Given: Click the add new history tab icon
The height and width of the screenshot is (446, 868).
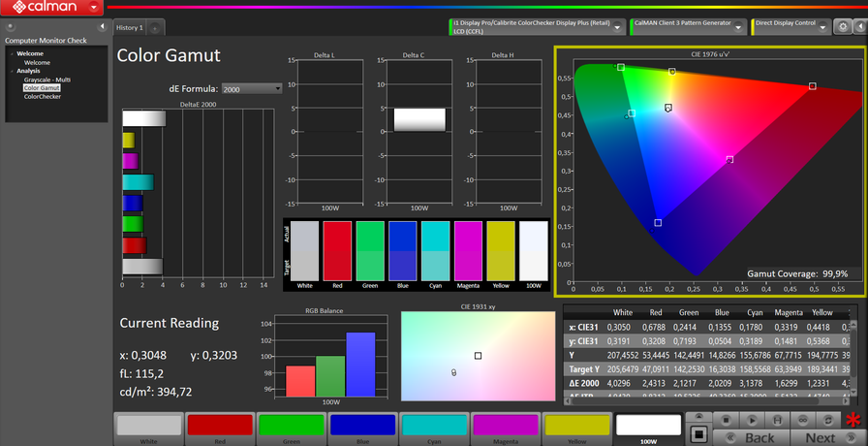Looking at the screenshot, I should (x=156, y=28).
